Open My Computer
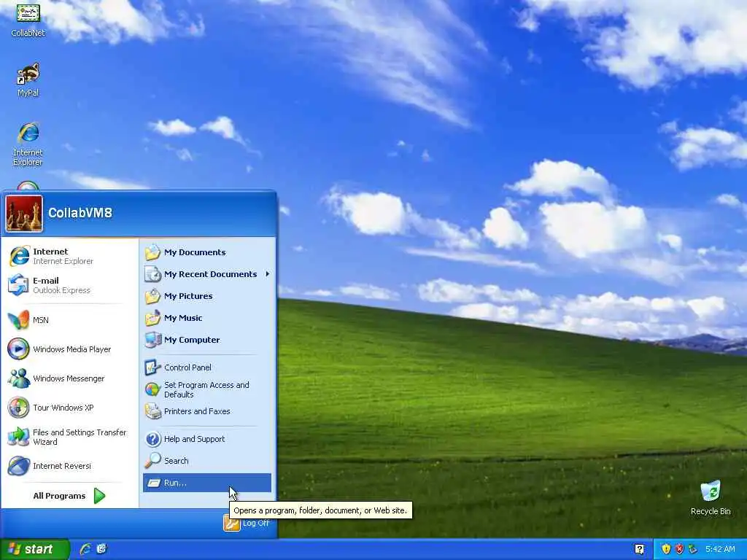 207,340
